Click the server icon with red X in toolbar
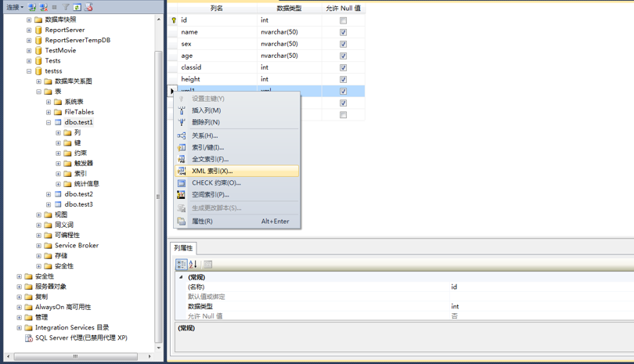Screen dimensions: 634x364 tap(88, 7)
